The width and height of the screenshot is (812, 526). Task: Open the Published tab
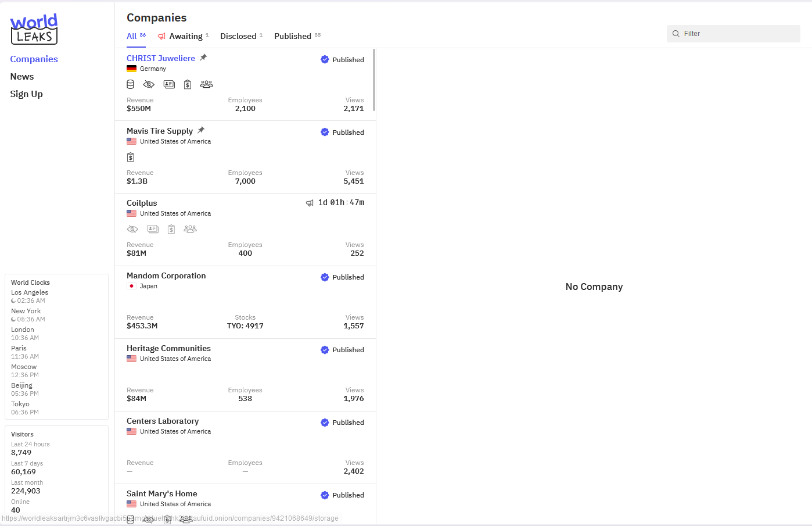[293, 36]
